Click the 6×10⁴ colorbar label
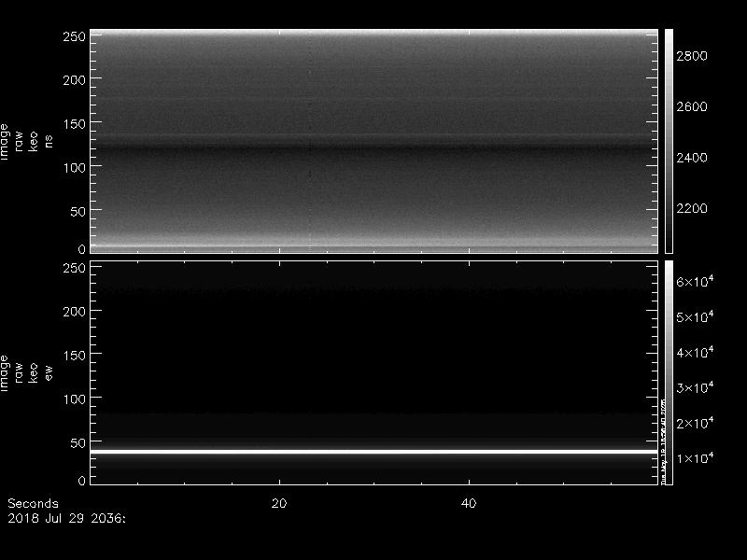This screenshot has height=560, width=747. point(695,282)
